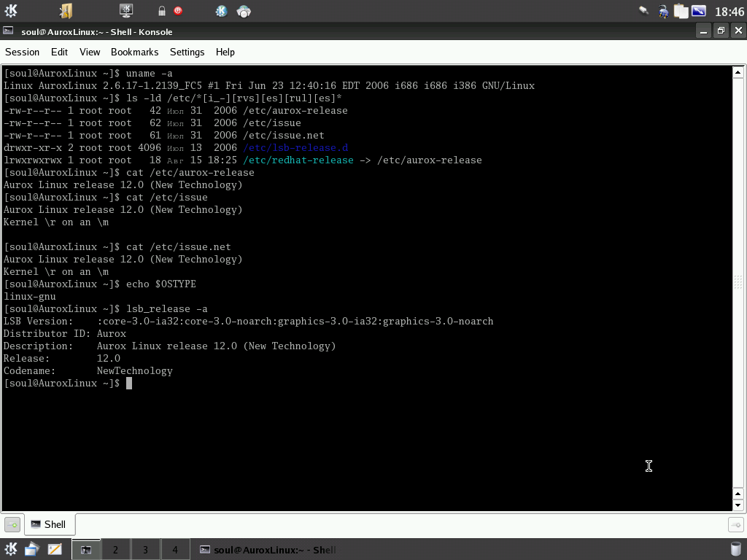Open the KDE K menu in top panel

click(x=11, y=10)
